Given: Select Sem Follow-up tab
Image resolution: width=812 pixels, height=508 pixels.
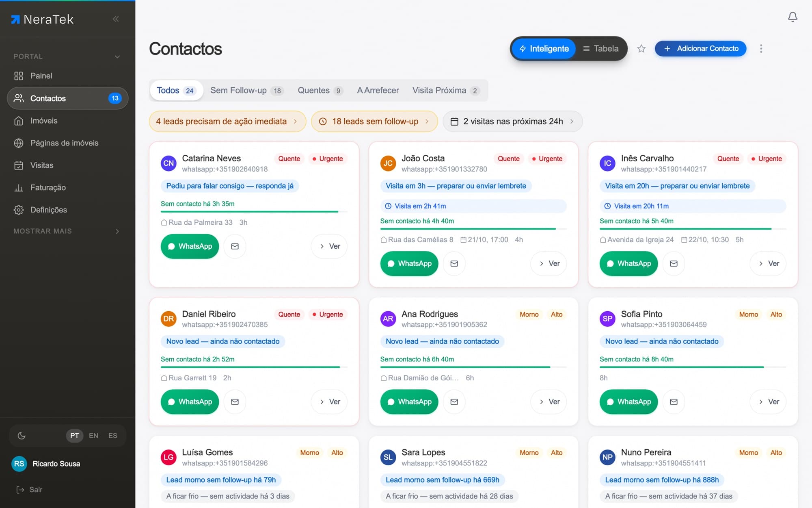Looking at the screenshot, I should [x=246, y=90].
